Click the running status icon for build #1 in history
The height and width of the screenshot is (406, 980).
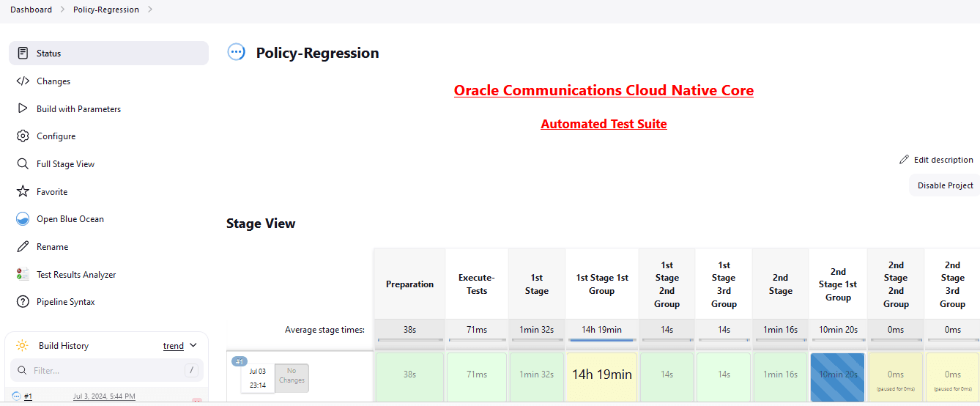[17, 396]
